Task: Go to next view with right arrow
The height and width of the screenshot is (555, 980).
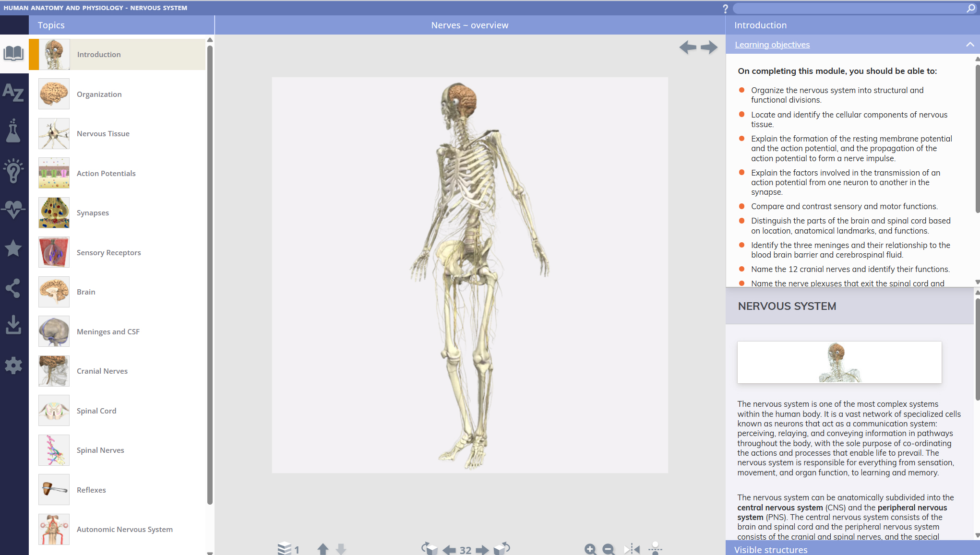Action: tap(709, 47)
